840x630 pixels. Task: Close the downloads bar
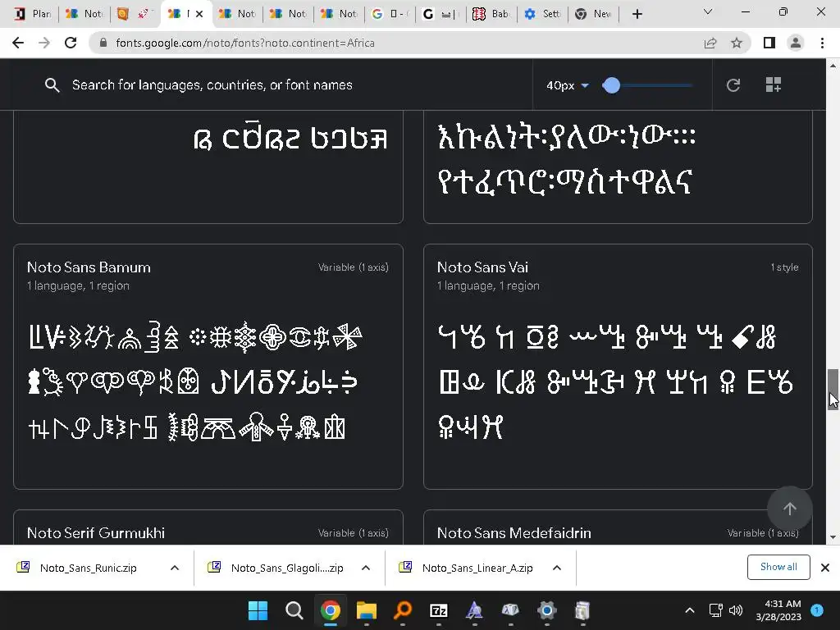pyautogui.click(x=825, y=568)
